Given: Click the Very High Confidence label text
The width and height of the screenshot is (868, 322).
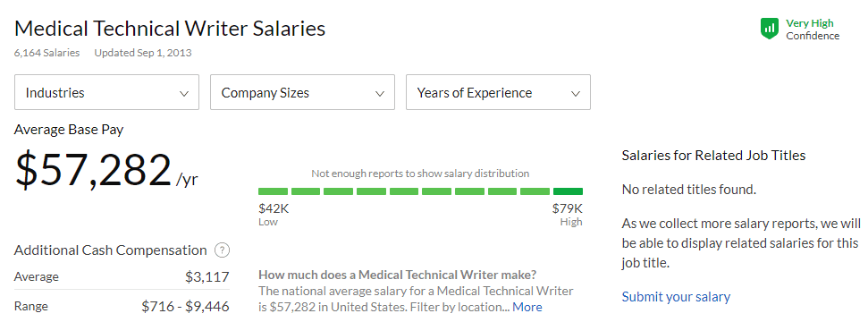Looking at the screenshot, I should [x=813, y=30].
